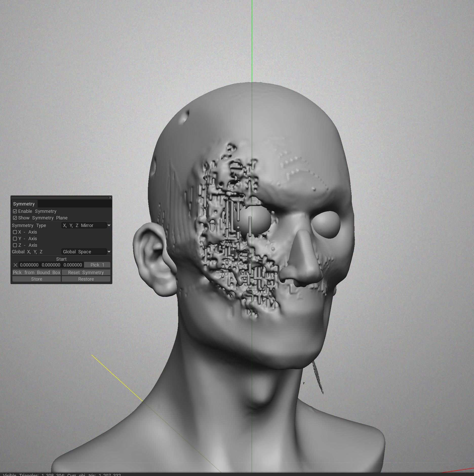
Task: Store the current symmetry setup
Action: (x=36, y=279)
